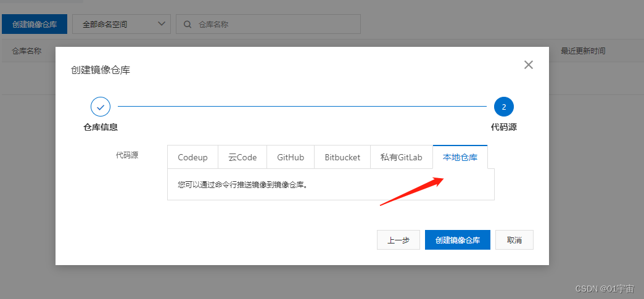
Task: Click the 仓库名称 column header
Action: pos(27,51)
